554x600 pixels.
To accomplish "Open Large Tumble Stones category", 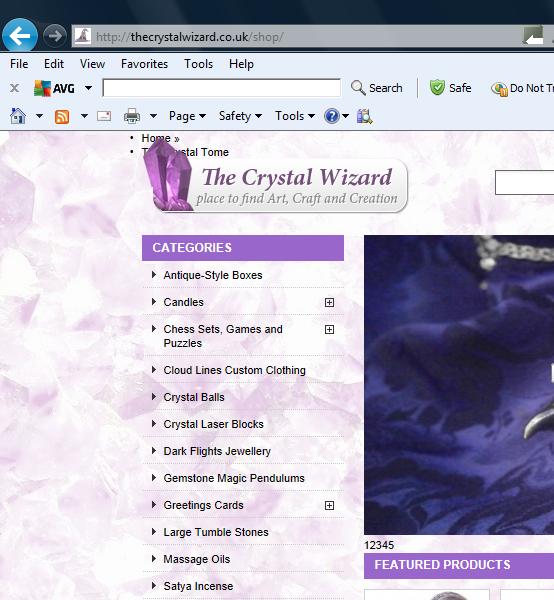I will (216, 532).
